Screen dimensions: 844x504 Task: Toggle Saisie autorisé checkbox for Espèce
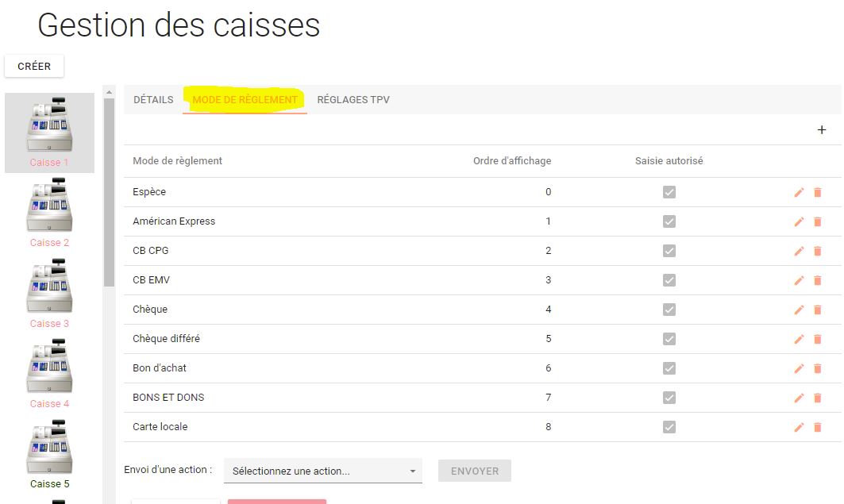coord(669,192)
